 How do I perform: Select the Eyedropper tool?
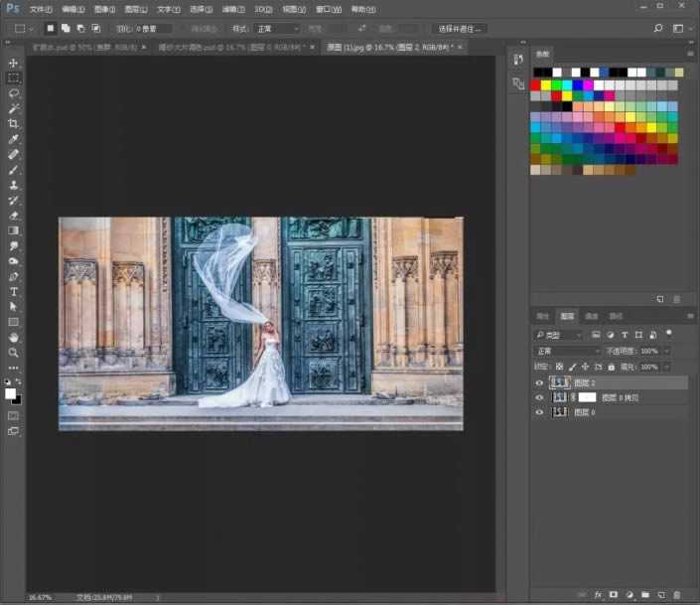point(13,139)
